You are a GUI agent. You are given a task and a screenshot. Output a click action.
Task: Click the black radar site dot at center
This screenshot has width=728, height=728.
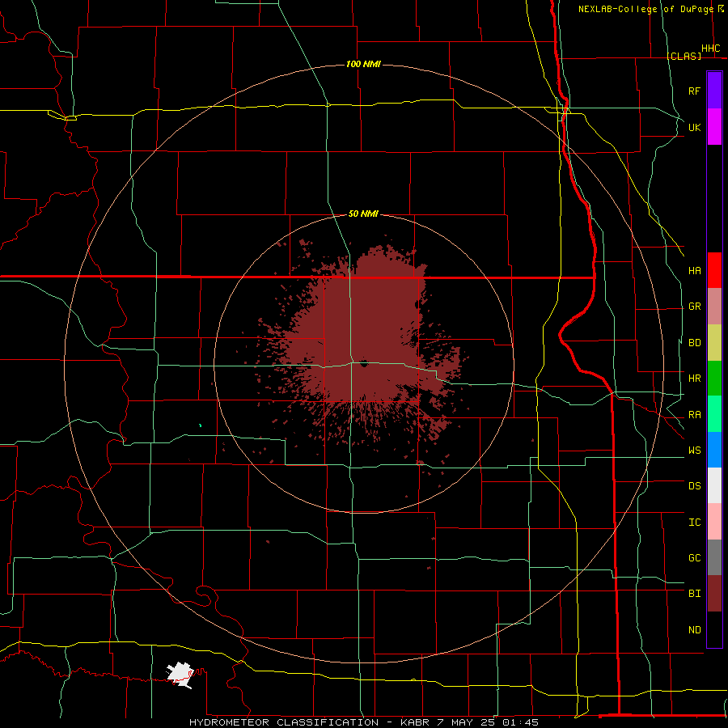[363, 363]
